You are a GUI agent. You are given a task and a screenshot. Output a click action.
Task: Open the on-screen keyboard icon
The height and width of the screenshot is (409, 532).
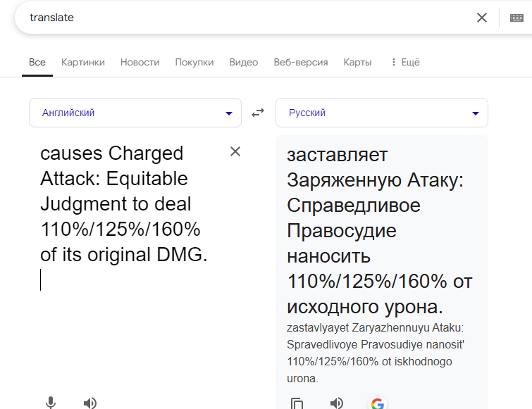[516, 18]
